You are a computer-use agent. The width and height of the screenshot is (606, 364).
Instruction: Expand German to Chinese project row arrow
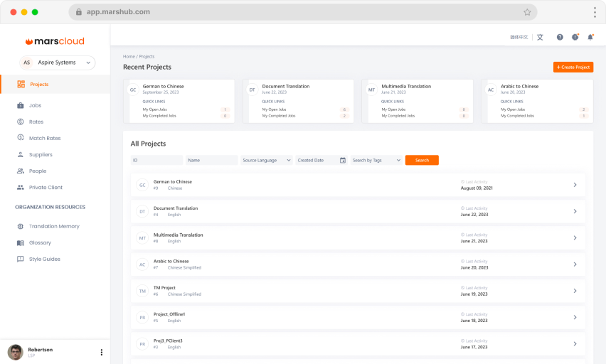(575, 185)
